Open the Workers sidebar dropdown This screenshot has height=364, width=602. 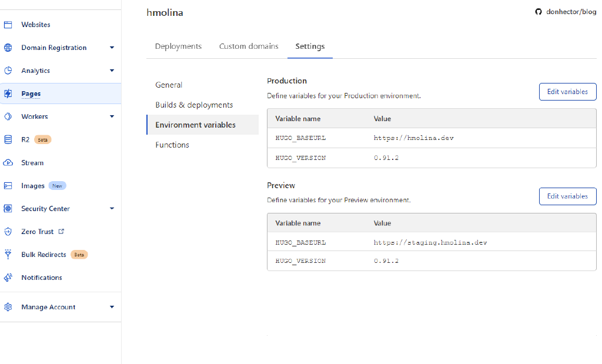coord(112,116)
